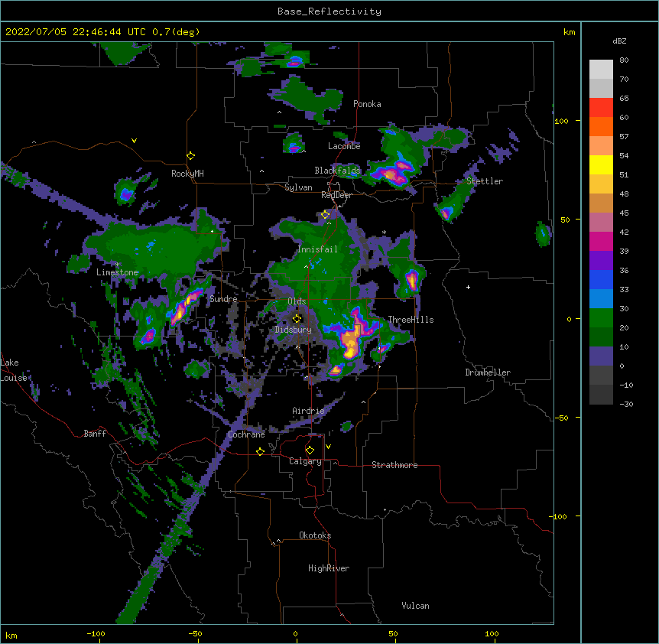The height and width of the screenshot is (644, 659).
Task: Click the Banff label
Action: pyautogui.click(x=95, y=434)
